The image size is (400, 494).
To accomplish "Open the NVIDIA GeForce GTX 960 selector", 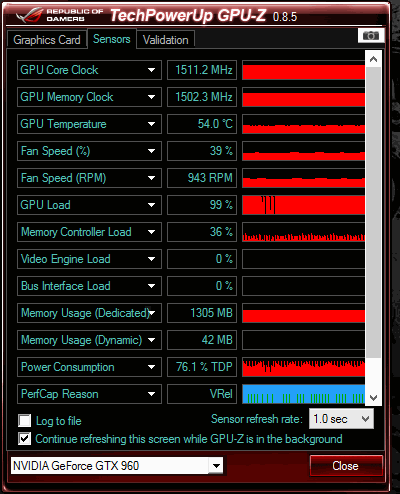I will pos(117,466).
